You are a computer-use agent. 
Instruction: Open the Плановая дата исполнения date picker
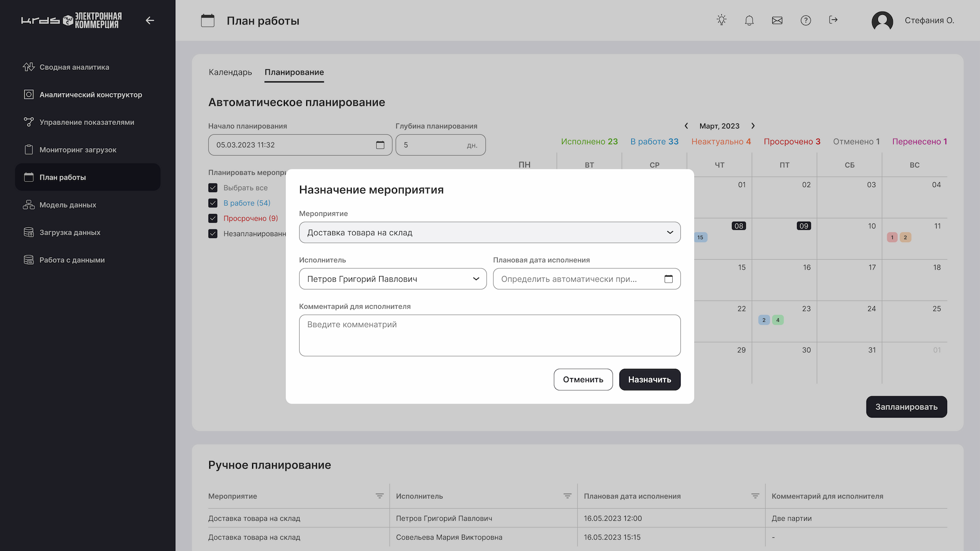669,279
